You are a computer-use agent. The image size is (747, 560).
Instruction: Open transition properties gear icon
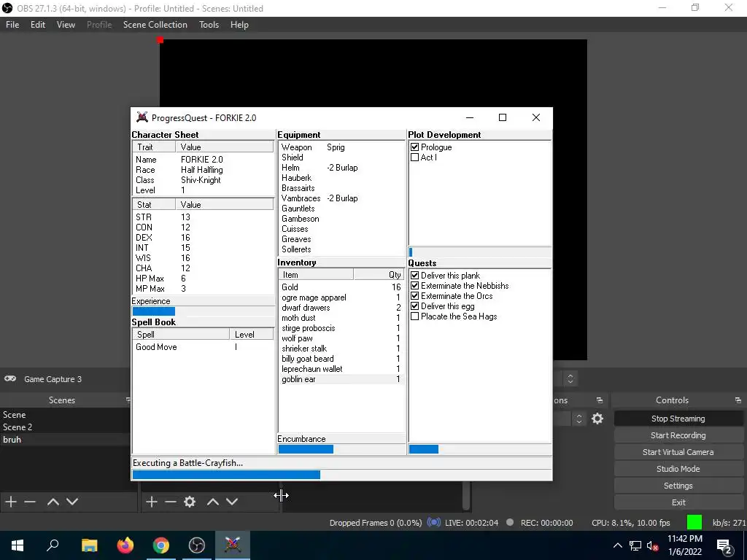[x=597, y=419]
